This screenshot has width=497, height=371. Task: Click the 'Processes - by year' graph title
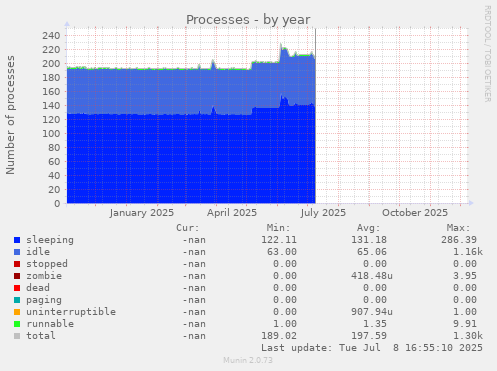[248, 20]
